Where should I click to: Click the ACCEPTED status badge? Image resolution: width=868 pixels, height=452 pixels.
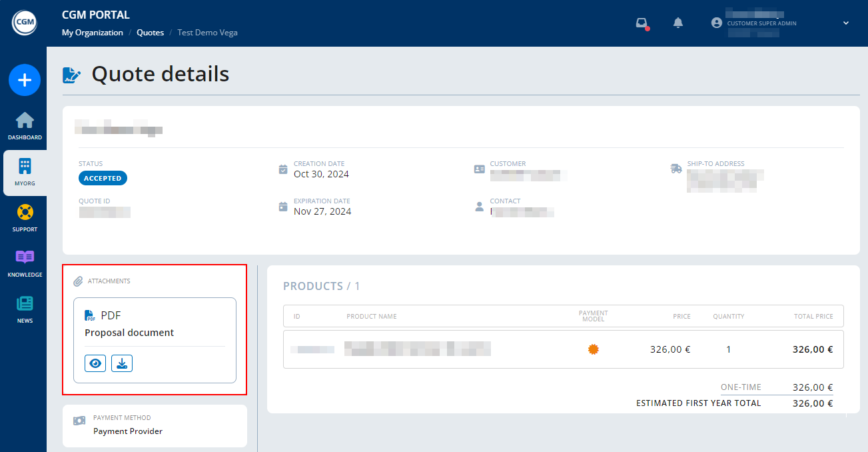(x=103, y=178)
